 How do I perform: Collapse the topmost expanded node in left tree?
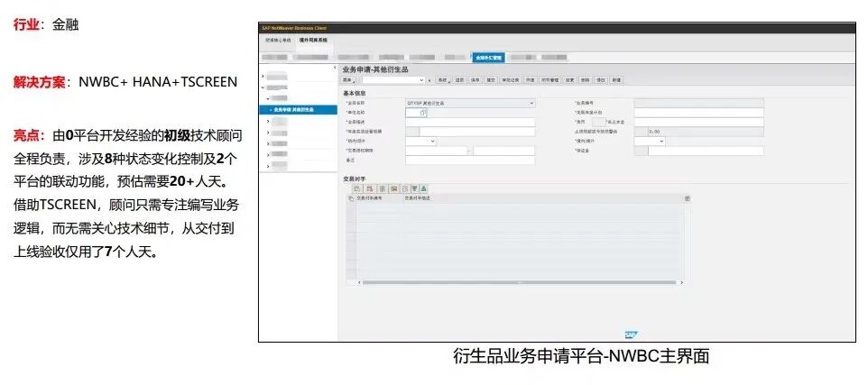coord(263,87)
